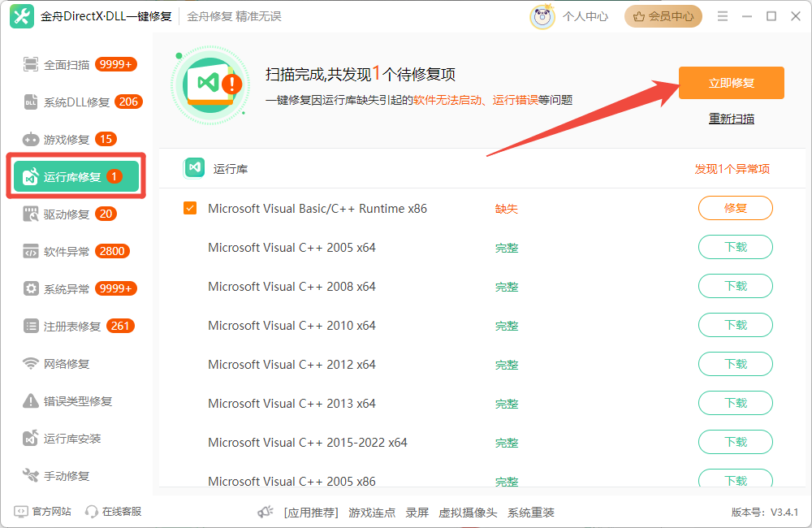Click the registry repair list icon

(31, 326)
